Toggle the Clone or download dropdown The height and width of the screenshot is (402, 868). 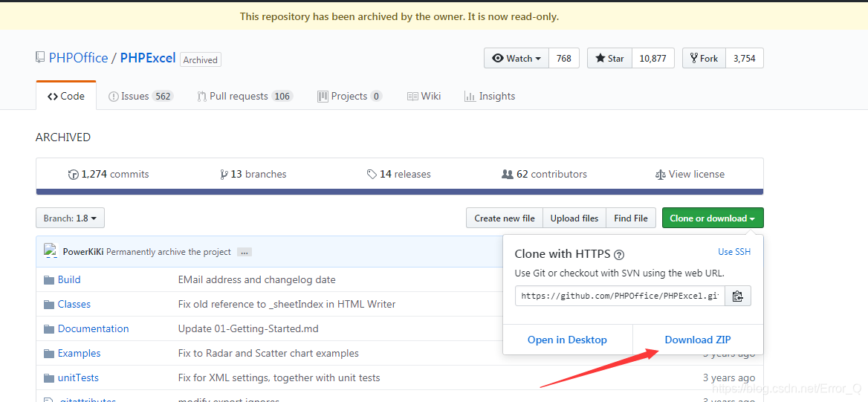[x=713, y=218]
